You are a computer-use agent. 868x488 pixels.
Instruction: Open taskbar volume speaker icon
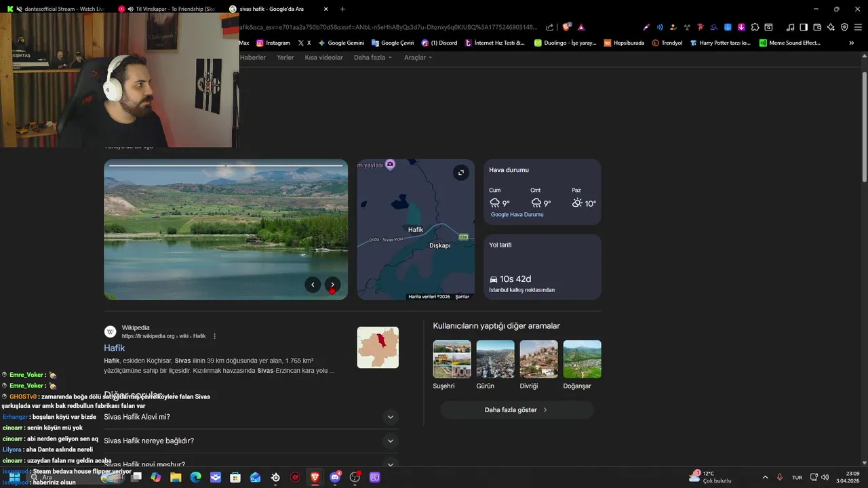point(825,477)
